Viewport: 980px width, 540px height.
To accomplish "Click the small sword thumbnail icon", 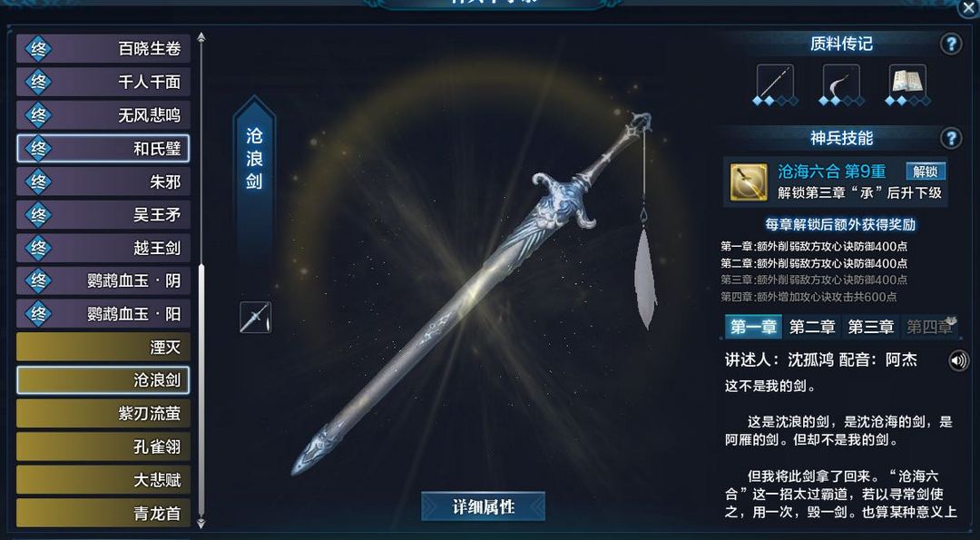I will pos(256,318).
